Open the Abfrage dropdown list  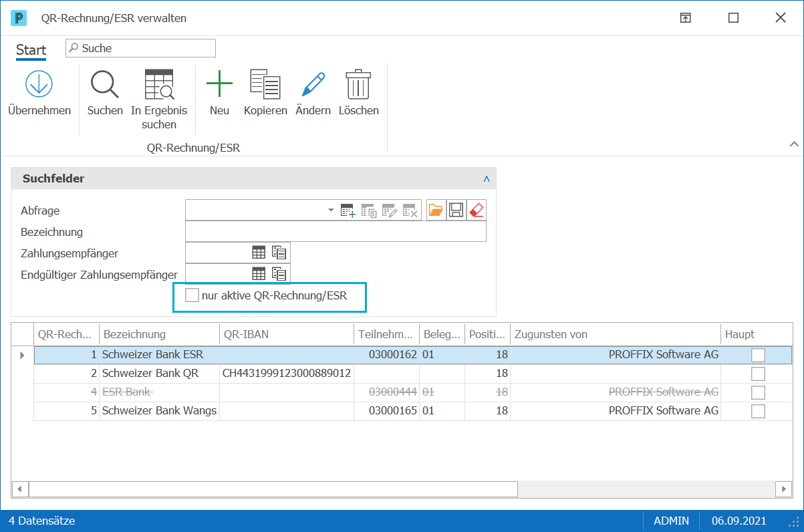pyautogui.click(x=331, y=211)
